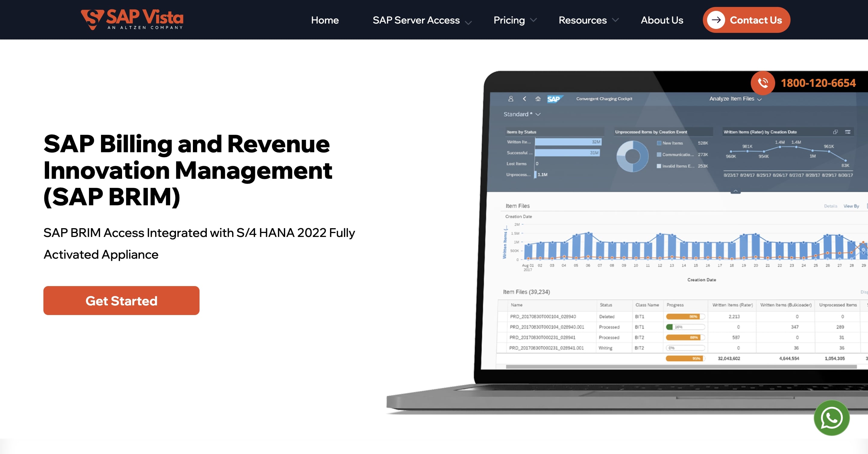This screenshot has width=868, height=454.
Task: Click the SAP logo in the cockpit header
Action: pyautogui.click(x=554, y=98)
